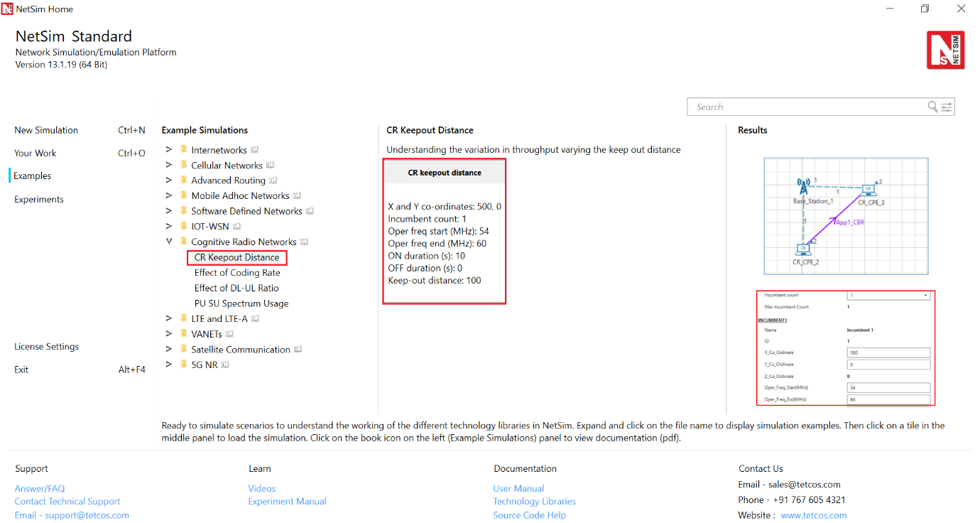
Task: Click the search magnifier icon
Action: tap(932, 107)
